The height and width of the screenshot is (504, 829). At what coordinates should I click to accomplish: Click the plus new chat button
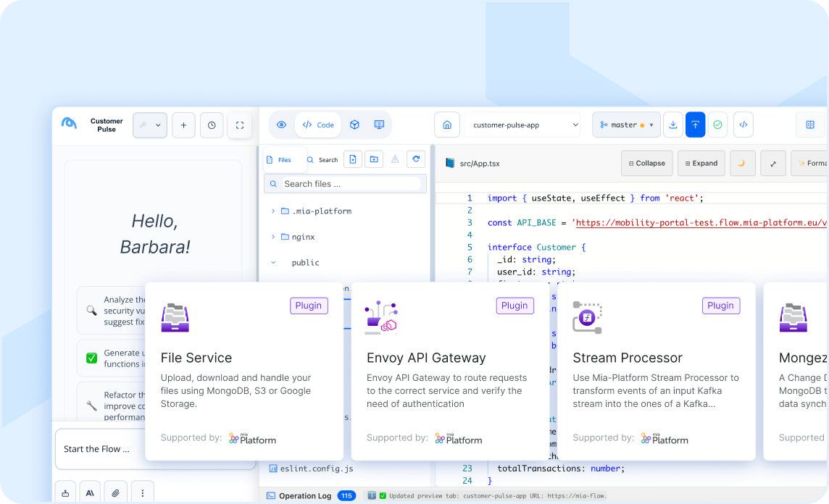click(x=183, y=125)
